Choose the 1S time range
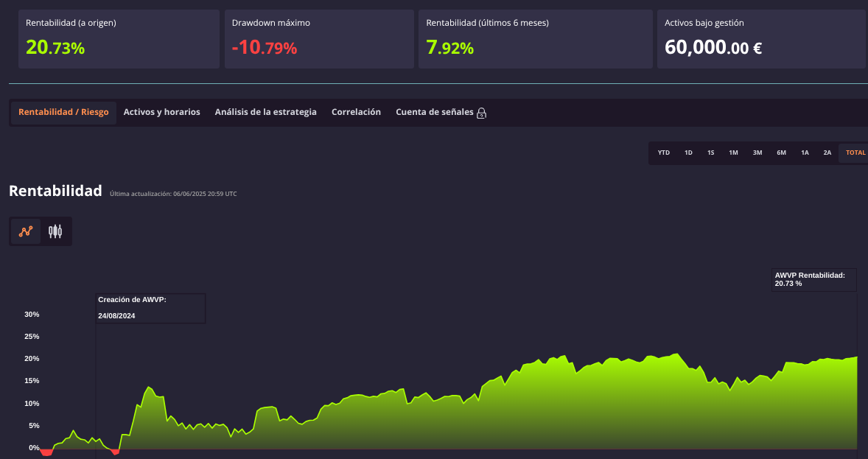The image size is (868, 459). click(711, 153)
